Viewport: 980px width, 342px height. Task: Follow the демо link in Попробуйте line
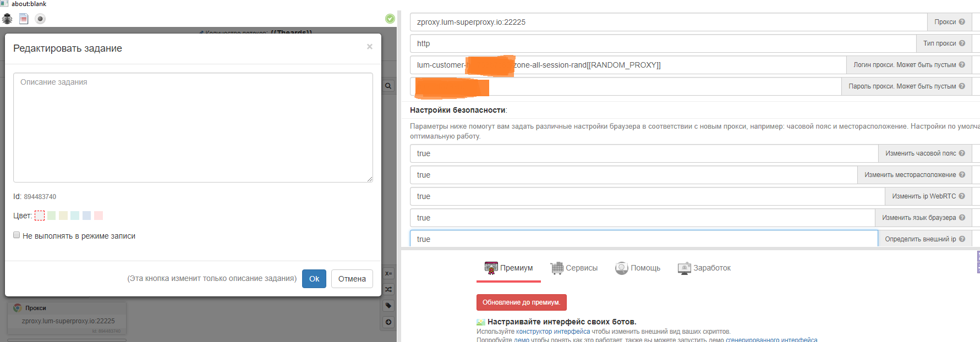tap(522, 340)
